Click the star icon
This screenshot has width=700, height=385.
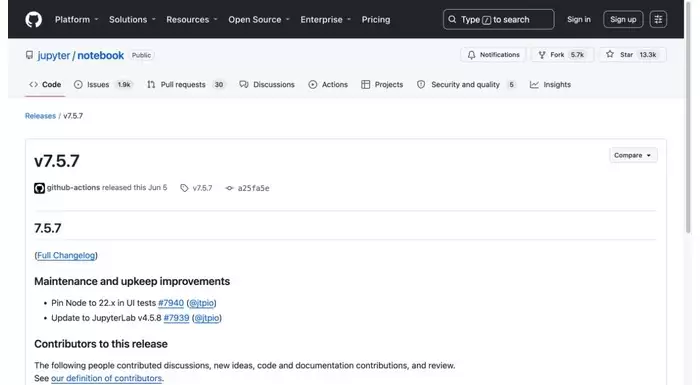click(x=610, y=54)
